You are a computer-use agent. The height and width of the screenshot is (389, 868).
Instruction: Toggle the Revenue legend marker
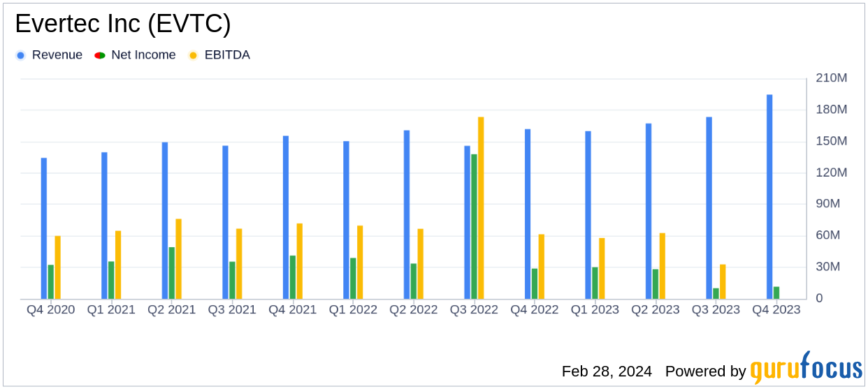20,55
